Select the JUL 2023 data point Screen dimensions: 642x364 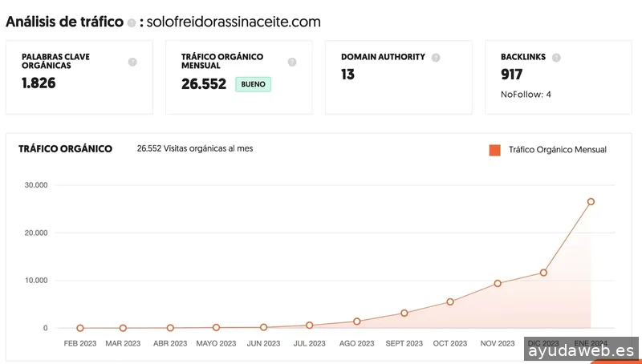click(310, 326)
